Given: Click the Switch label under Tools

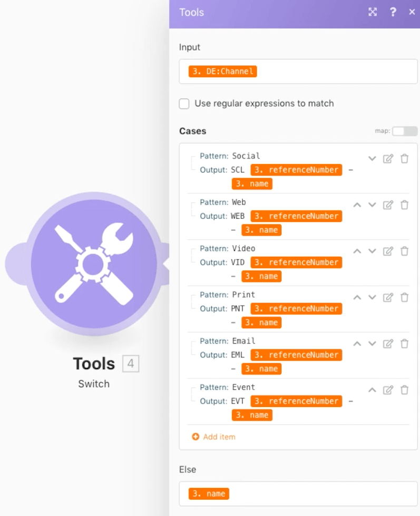Looking at the screenshot, I should coord(94,384).
